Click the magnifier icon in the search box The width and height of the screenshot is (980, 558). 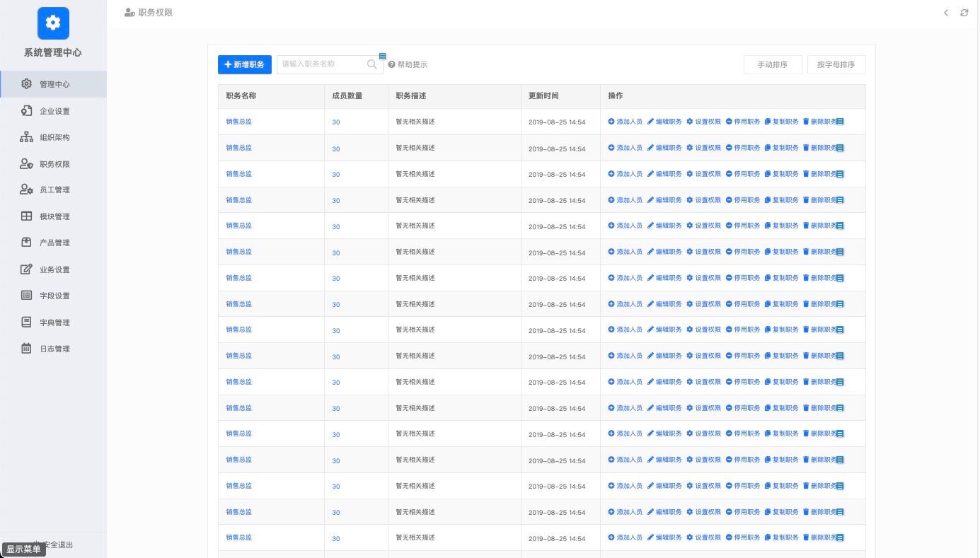(x=372, y=64)
